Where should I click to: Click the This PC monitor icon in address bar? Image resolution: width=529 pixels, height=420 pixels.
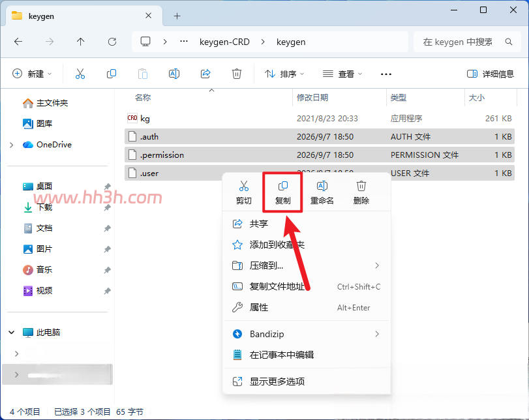pyautogui.click(x=145, y=42)
